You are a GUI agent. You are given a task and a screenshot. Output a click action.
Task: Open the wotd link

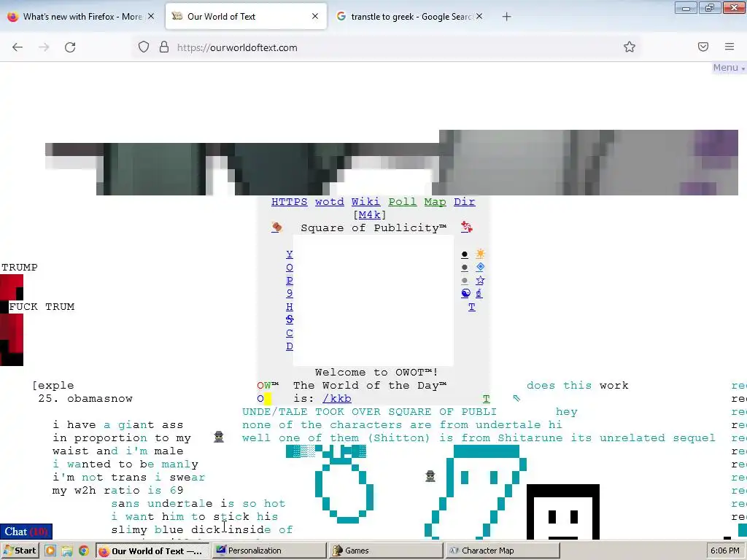click(x=329, y=202)
